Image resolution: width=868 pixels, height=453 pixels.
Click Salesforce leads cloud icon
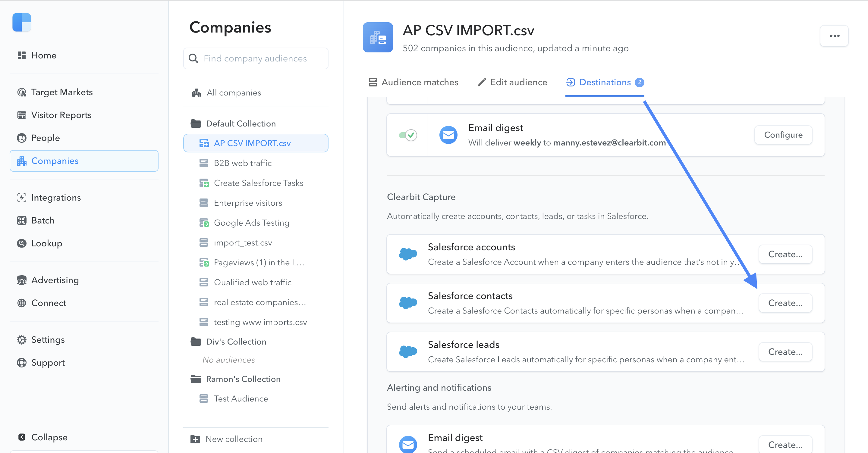click(x=408, y=351)
